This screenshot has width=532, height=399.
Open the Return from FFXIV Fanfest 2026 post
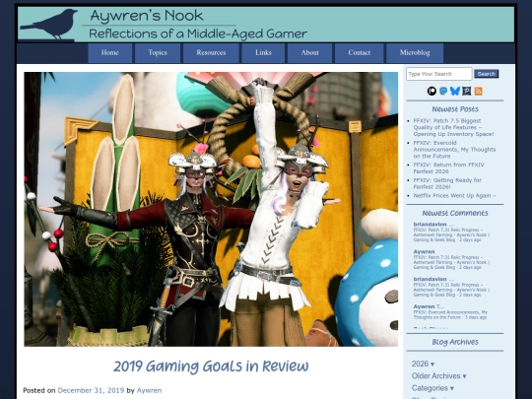tap(448, 167)
